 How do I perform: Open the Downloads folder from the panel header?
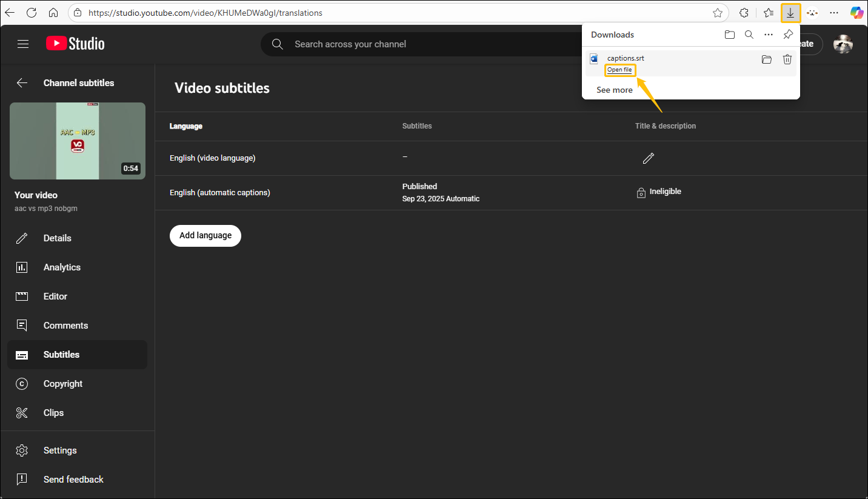[x=730, y=35]
